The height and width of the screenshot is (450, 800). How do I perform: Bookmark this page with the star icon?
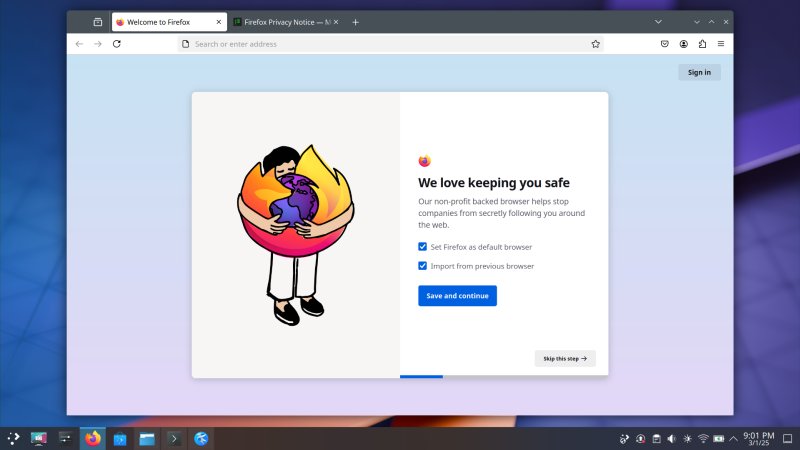(595, 44)
